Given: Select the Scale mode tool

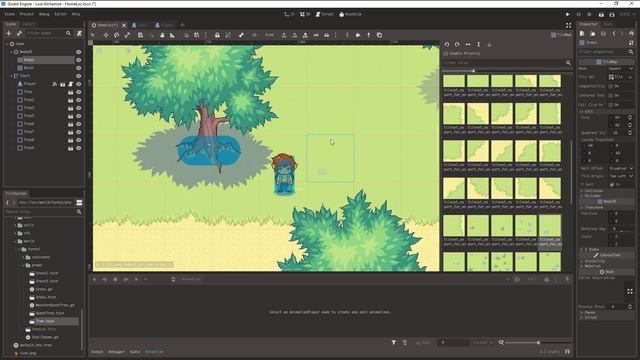Looking at the screenshot, I should (127, 35).
